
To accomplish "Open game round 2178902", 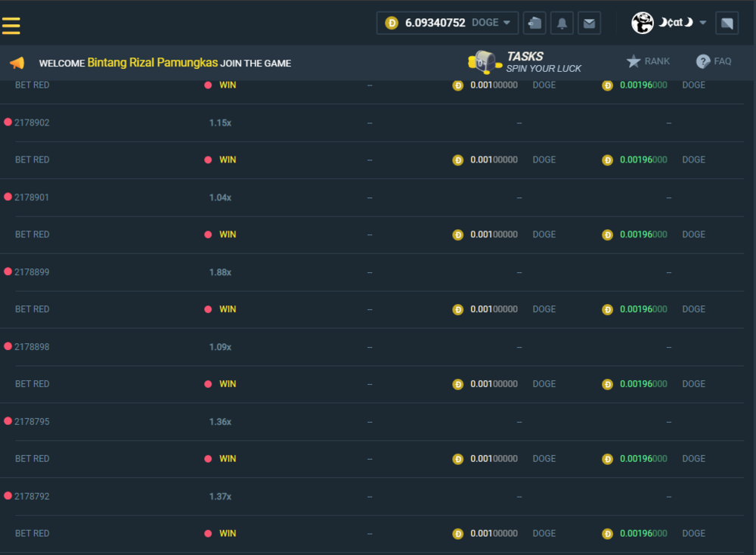I will (32, 122).
